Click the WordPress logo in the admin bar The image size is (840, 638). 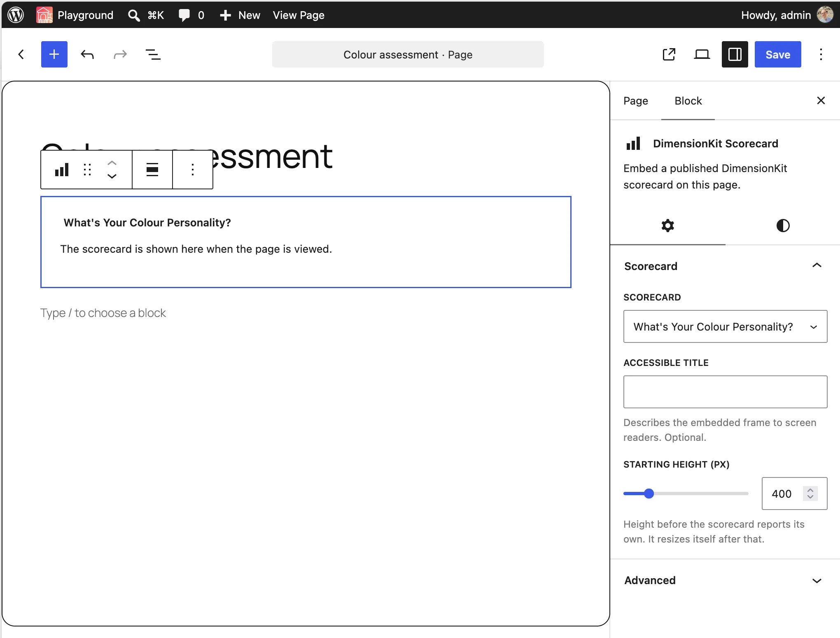coord(16,15)
